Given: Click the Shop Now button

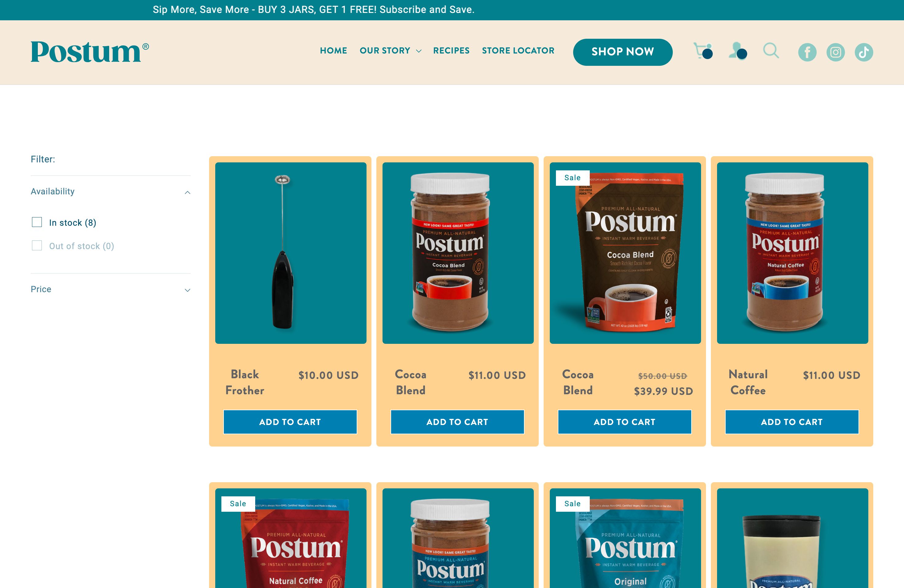Looking at the screenshot, I should (623, 52).
